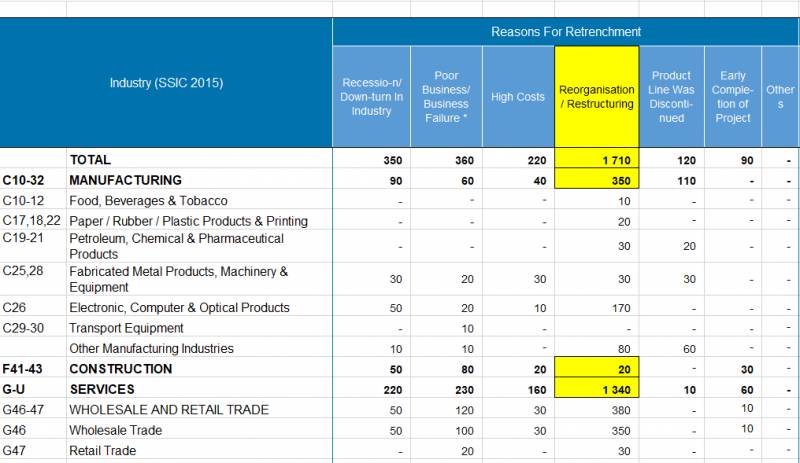Viewport: 800px width, 463px height.
Task: Click the 'Food, Beverages & Tobacco' cell
Action: click(x=148, y=201)
